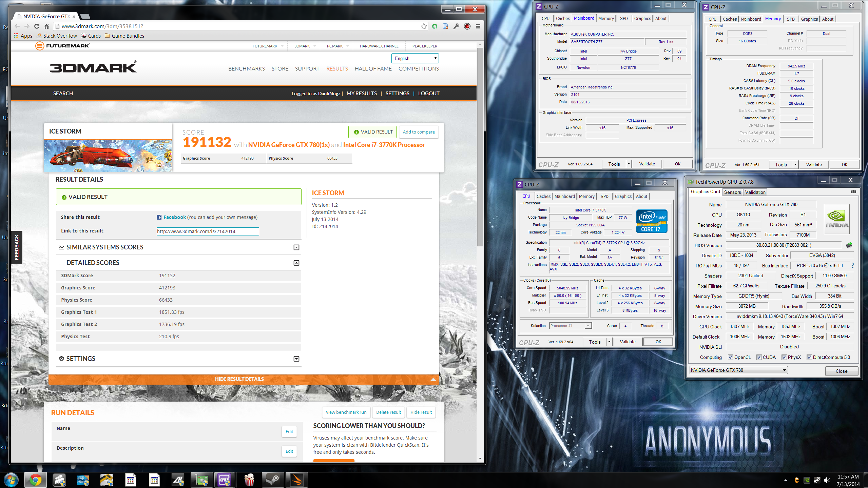The width and height of the screenshot is (868, 488).
Task: Click the HIDE RESULT DETAILS orange bar
Action: point(244,379)
